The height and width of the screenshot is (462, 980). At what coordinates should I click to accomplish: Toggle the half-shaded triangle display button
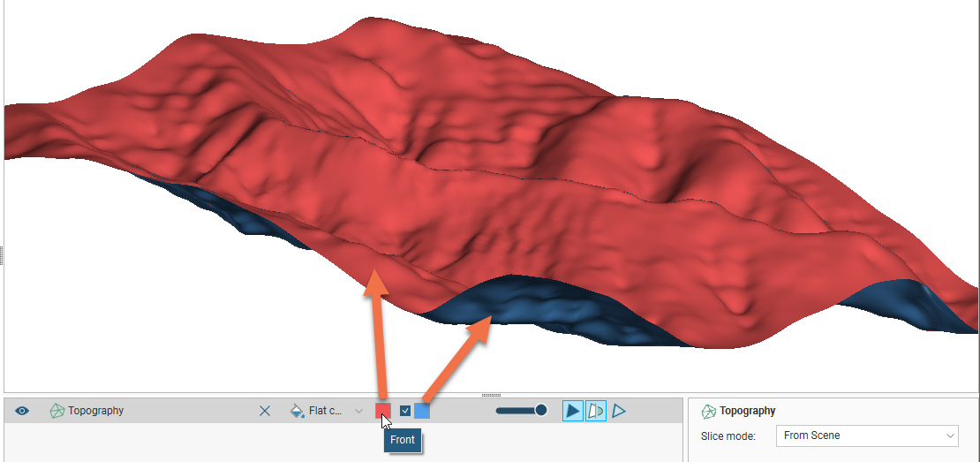[x=596, y=411]
